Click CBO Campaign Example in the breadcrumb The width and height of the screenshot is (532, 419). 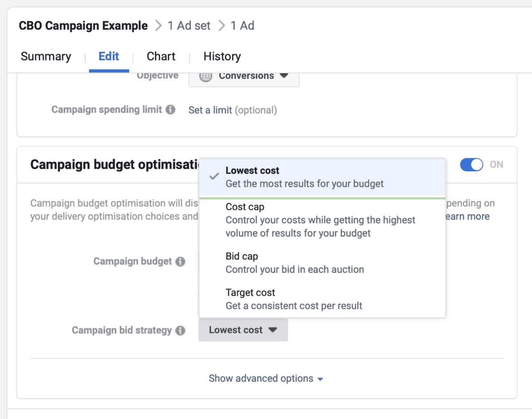(x=83, y=25)
